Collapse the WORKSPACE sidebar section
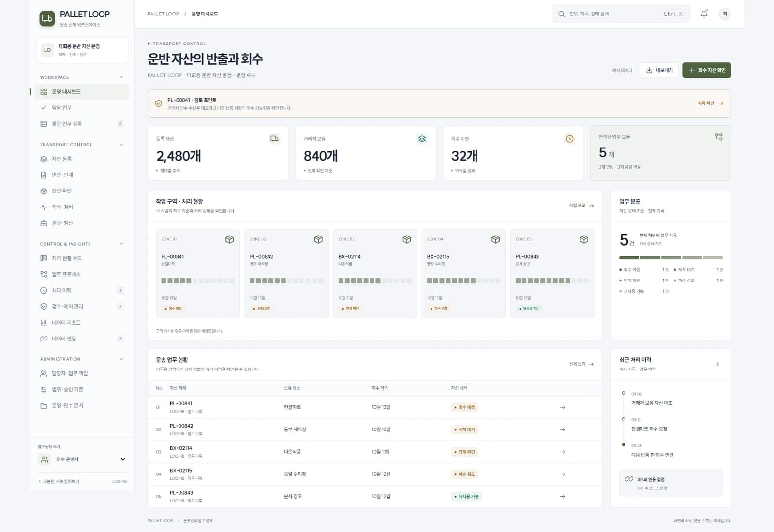The image size is (774, 532). [x=121, y=77]
